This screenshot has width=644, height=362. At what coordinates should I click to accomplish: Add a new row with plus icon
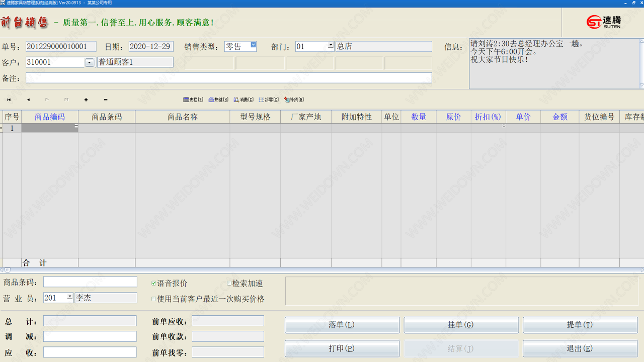tap(86, 100)
